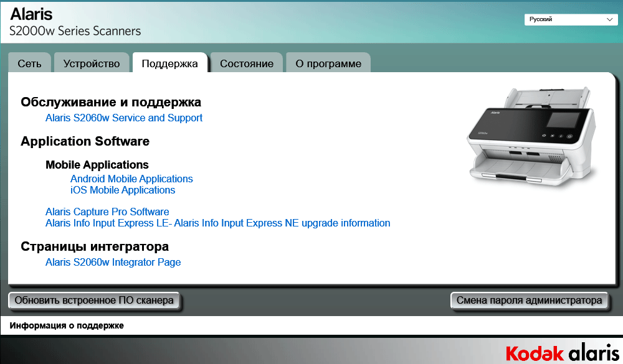Switch to the Устройство tab
This screenshot has width=623, height=364.
tap(92, 63)
